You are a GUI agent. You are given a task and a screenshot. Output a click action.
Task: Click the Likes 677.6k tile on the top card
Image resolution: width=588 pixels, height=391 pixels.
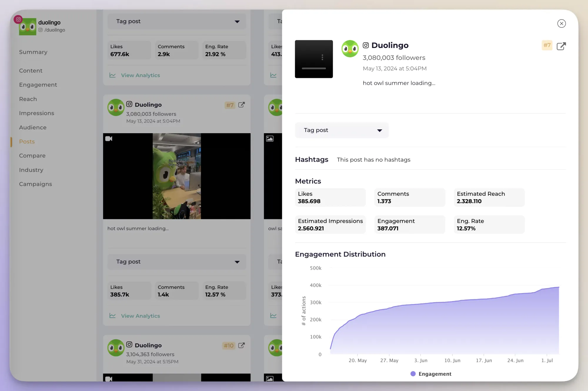click(129, 50)
